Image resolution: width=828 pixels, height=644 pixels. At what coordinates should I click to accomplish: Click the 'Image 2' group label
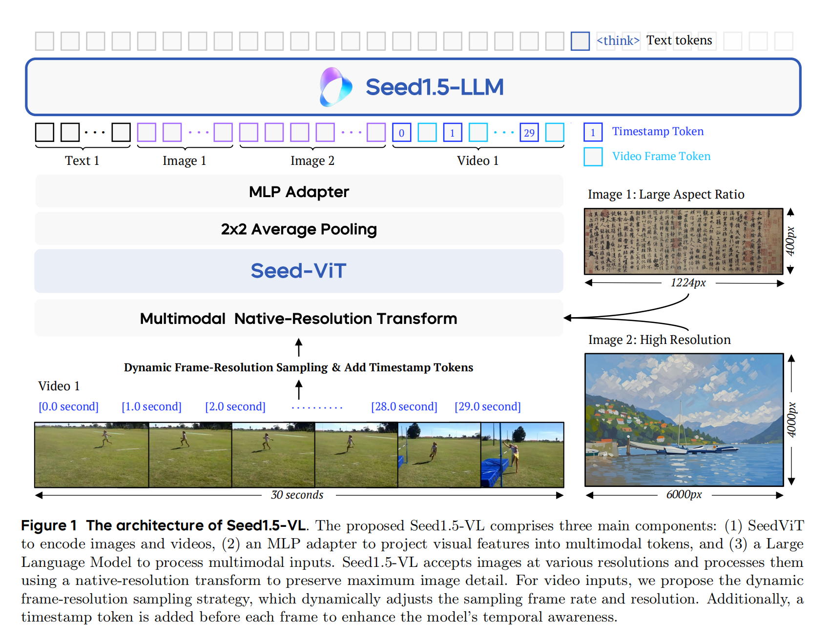[312, 161]
